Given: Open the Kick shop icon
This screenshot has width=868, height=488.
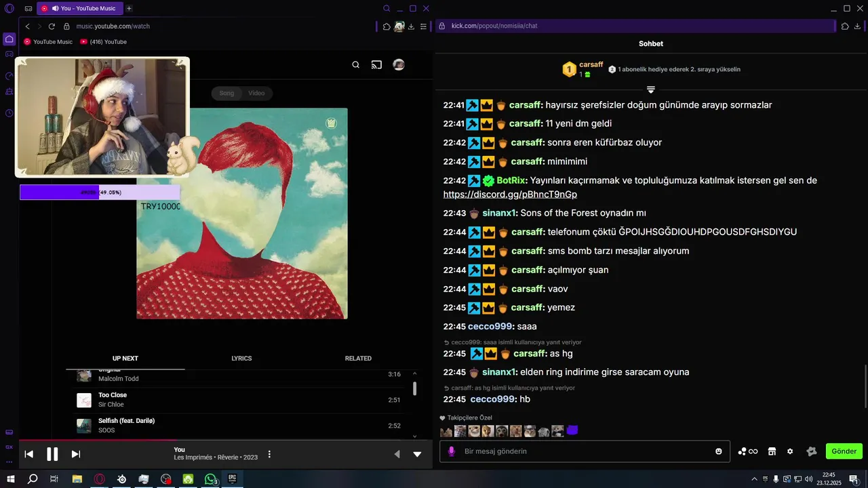Looking at the screenshot, I should pos(772,451).
